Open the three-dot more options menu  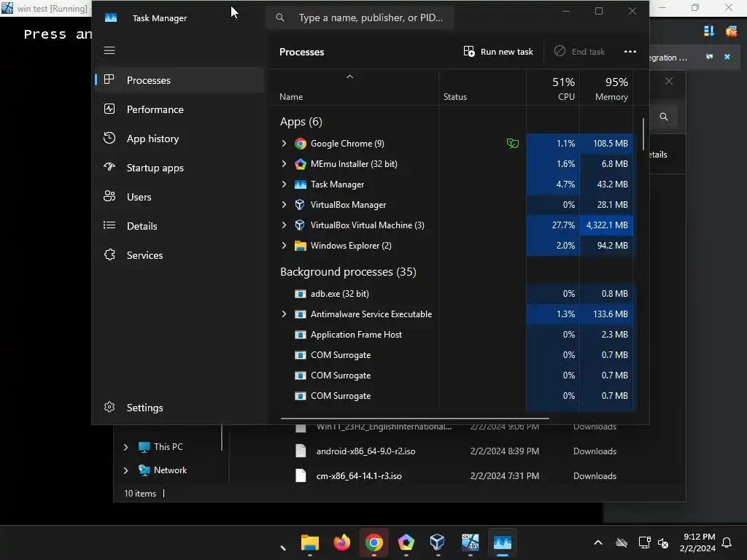point(630,52)
